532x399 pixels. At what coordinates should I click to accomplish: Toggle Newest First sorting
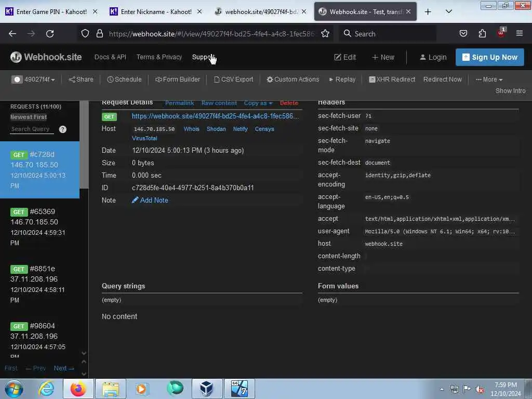click(29, 117)
